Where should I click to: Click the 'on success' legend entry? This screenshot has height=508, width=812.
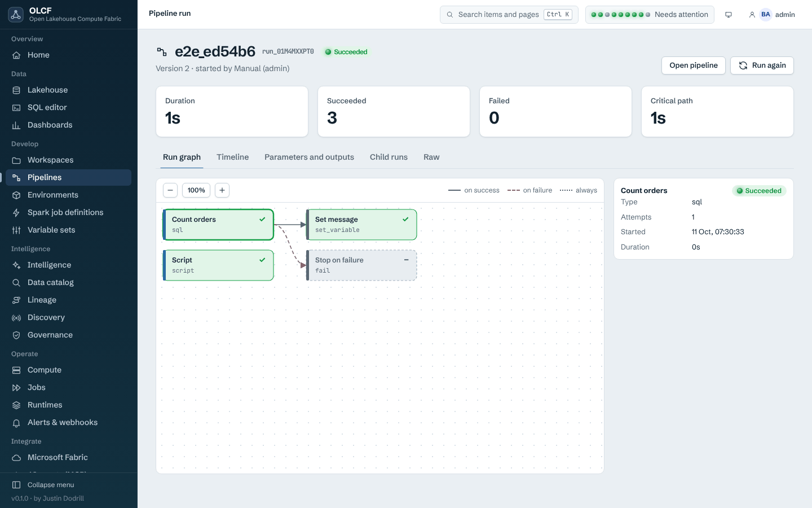pyautogui.click(x=474, y=190)
